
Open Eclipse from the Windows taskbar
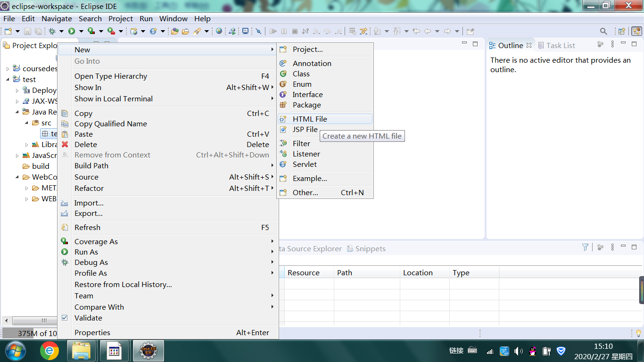148,351
